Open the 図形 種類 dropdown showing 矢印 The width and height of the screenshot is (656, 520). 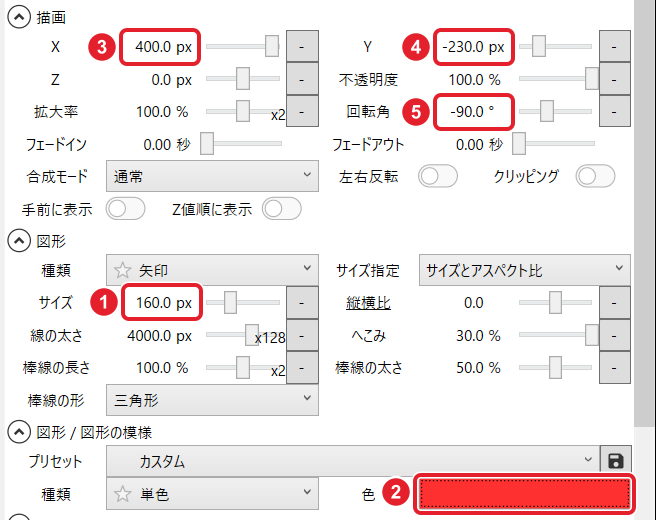212,270
